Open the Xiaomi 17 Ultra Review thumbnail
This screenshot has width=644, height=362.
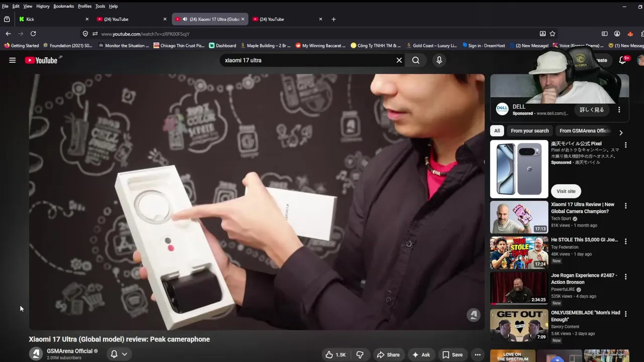pos(519,217)
